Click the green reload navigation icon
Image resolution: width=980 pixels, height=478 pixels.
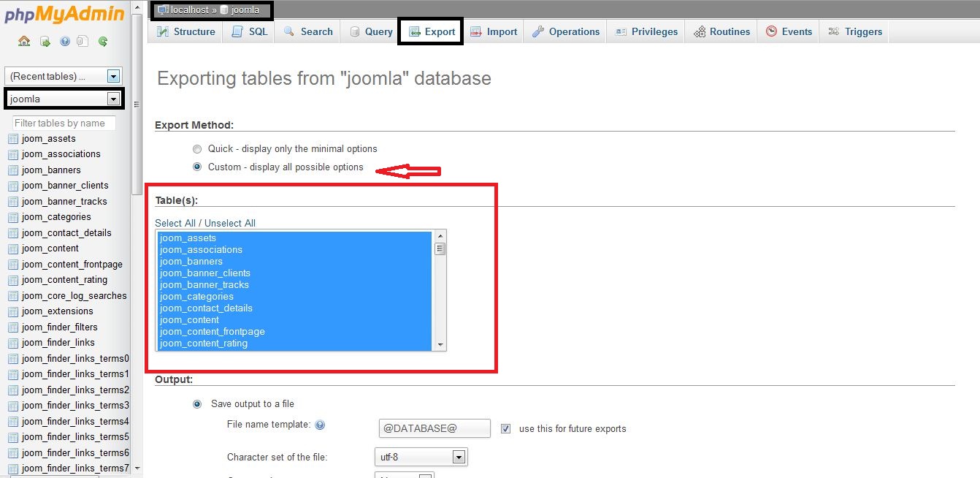(103, 42)
